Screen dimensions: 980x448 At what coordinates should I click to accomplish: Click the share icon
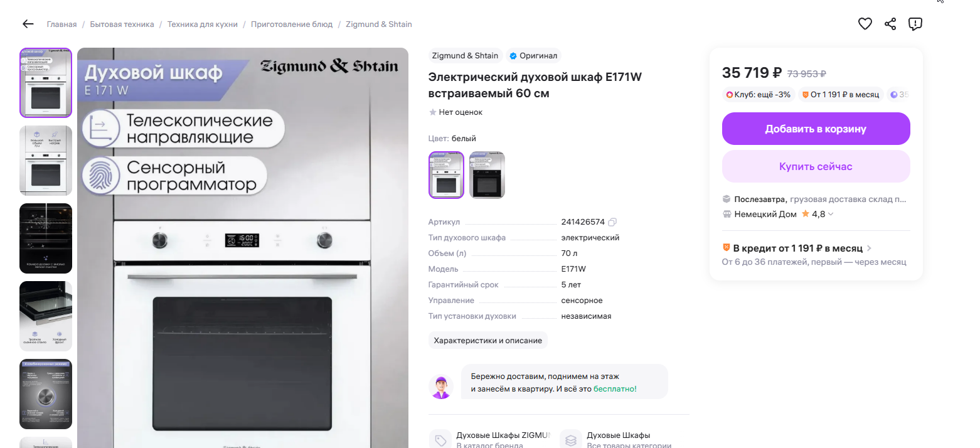pyautogui.click(x=890, y=24)
